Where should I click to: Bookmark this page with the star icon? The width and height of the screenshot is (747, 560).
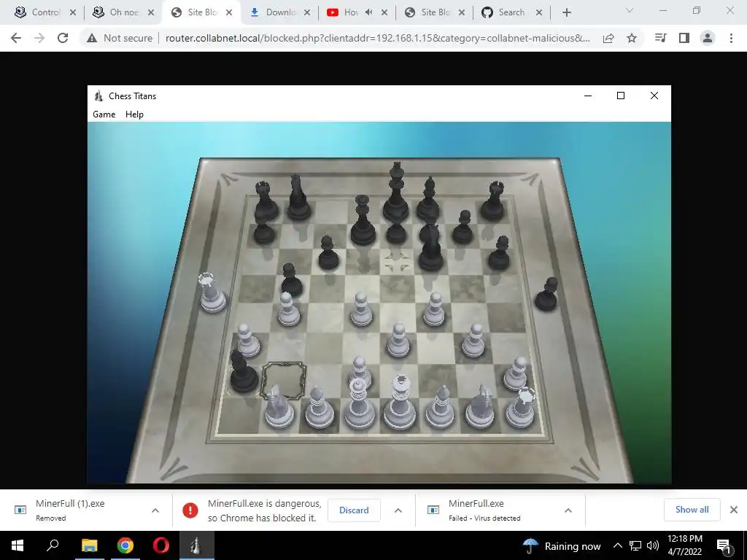coord(632,38)
